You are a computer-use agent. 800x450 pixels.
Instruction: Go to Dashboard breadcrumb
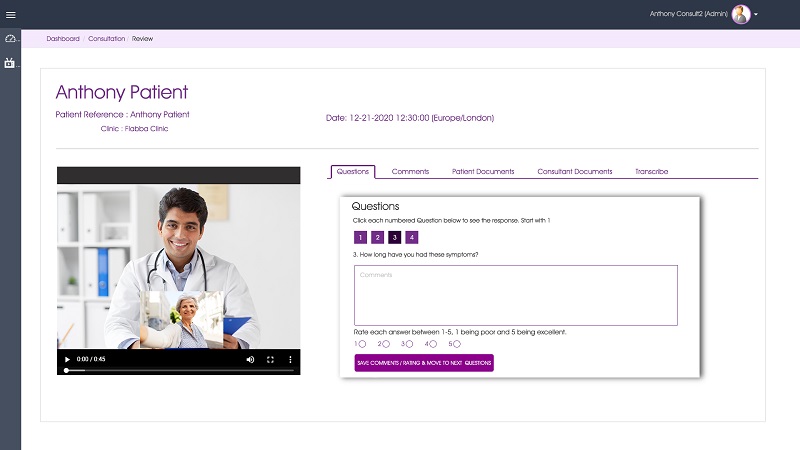pyautogui.click(x=63, y=39)
